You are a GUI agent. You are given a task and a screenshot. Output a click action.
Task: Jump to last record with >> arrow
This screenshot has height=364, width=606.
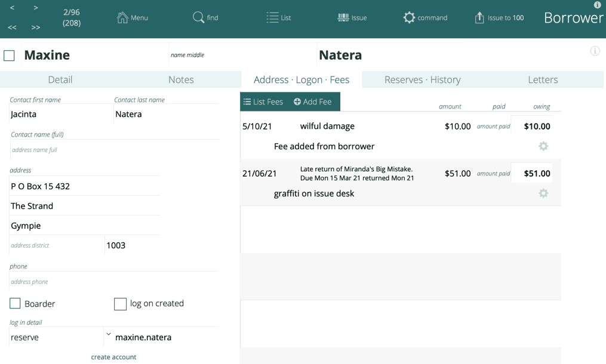tap(36, 27)
